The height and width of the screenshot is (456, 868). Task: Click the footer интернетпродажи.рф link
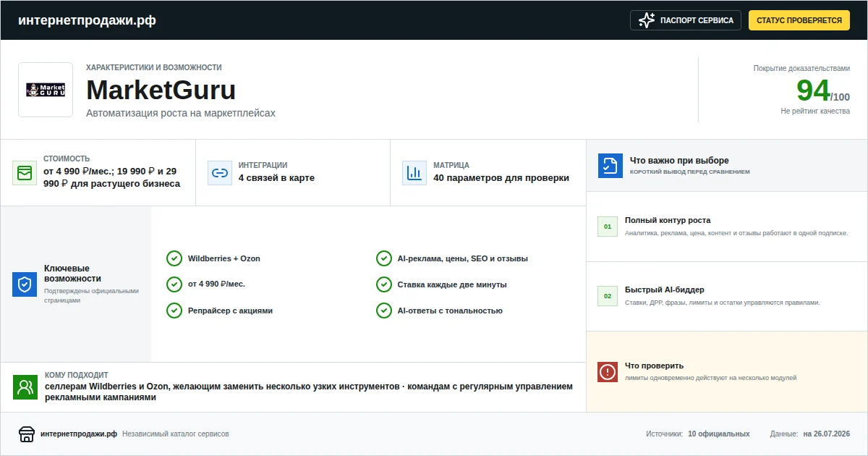(79, 434)
